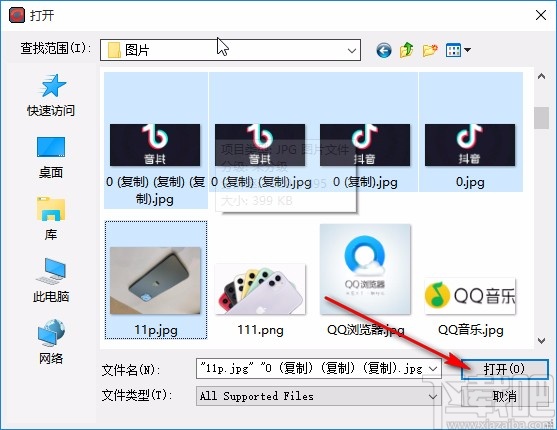Expand the view menu dropdown arrow
Viewport: 557px width, 430px height.
click(x=467, y=50)
